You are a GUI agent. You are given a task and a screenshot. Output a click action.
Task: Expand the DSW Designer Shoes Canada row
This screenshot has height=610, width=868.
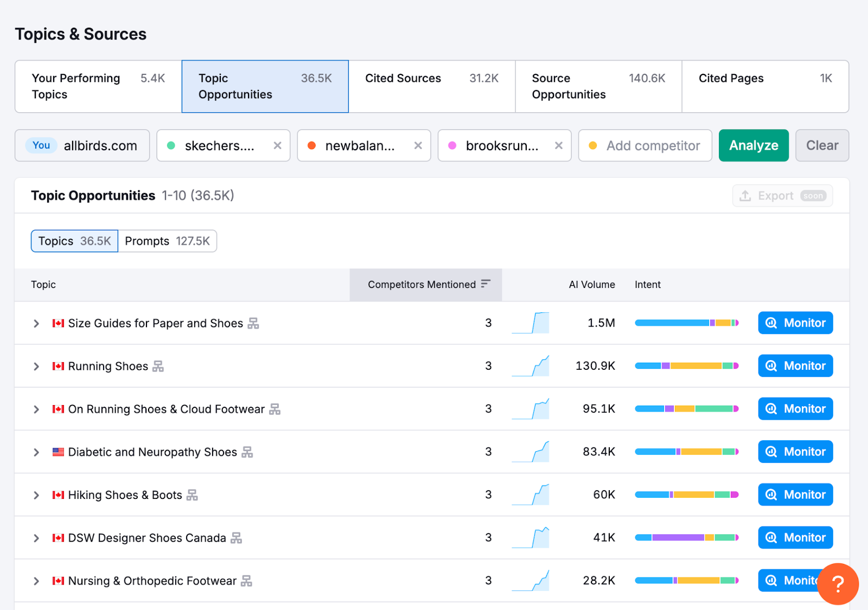(x=36, y=537)
